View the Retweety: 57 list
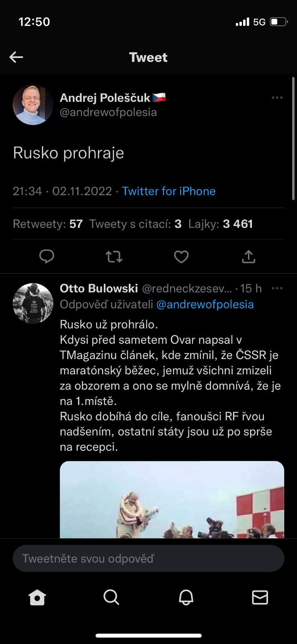The width and height of the screenshot is (297, 644). (47, 224)
